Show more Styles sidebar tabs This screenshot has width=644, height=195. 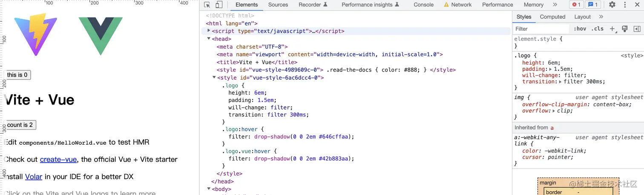click(x=601, y=17)
